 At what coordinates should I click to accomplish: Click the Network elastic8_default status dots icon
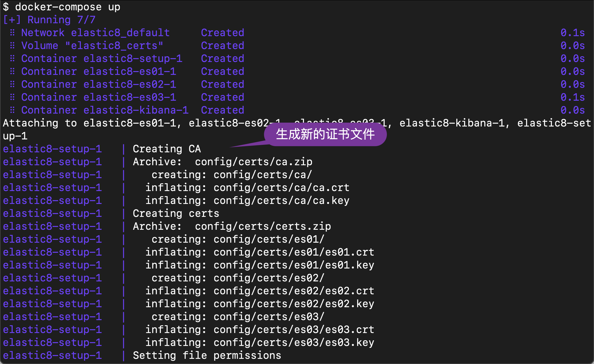(12, 33)
